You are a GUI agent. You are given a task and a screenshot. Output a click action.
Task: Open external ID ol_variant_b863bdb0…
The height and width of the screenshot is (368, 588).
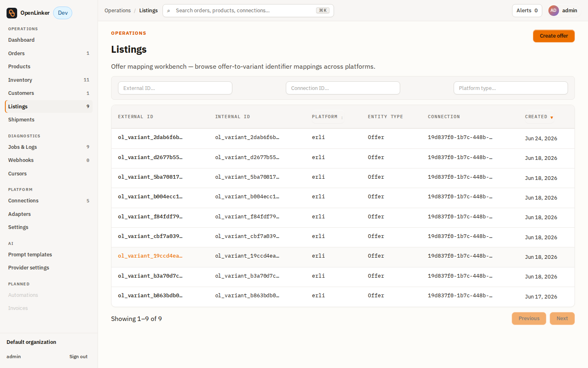tap(150, 296)
